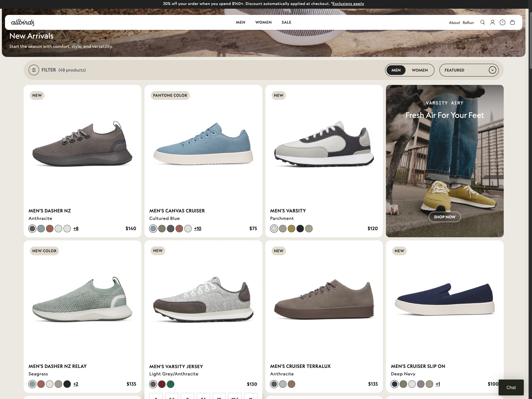Open the account profile icon
532x399 pixels.
pos(493,22)
